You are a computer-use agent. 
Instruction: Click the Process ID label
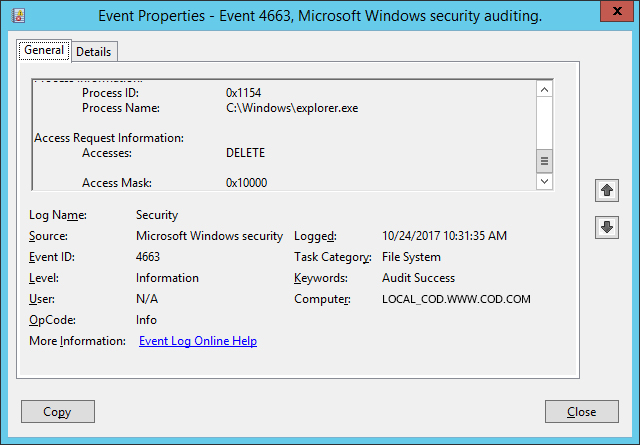[110, 93]
